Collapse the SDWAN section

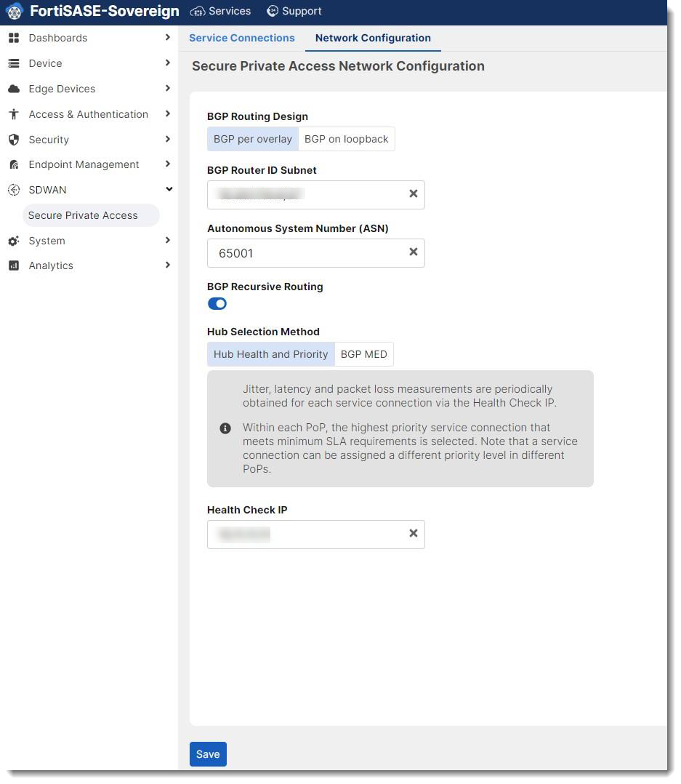168,189
